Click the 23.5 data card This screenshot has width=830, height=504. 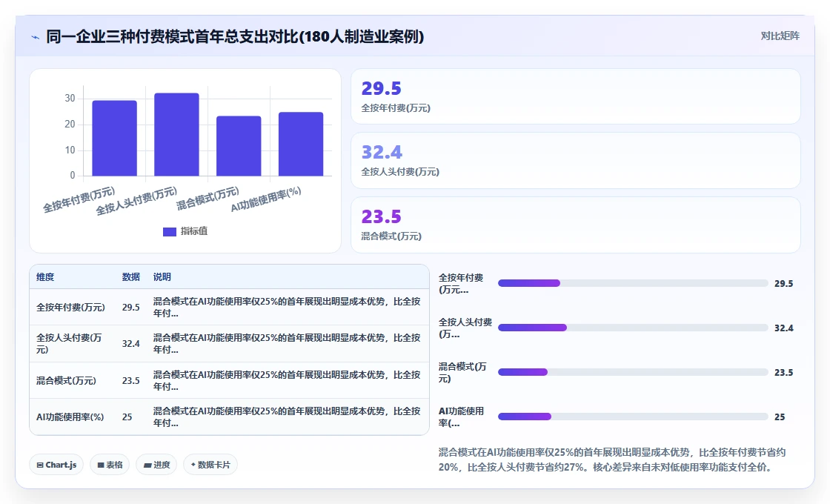pos(575,225)
